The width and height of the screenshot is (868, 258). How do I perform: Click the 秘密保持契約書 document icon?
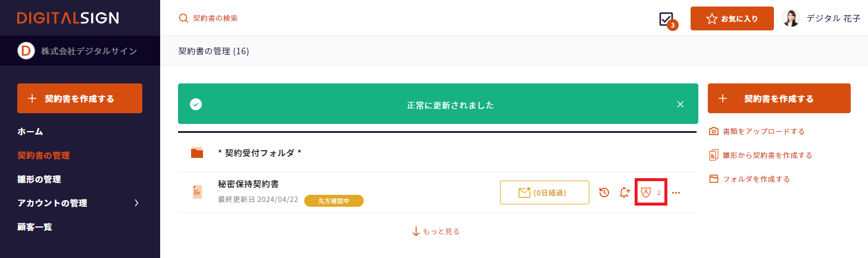tap(197, 192)
